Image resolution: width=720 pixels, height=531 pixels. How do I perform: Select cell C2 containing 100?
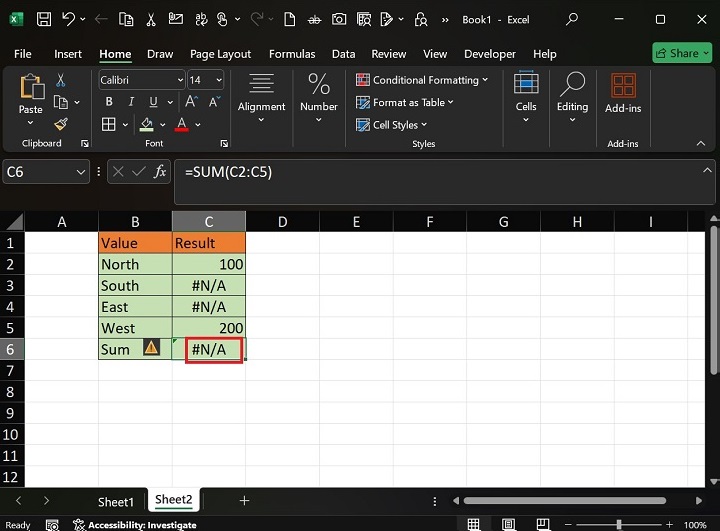[209, 264]
